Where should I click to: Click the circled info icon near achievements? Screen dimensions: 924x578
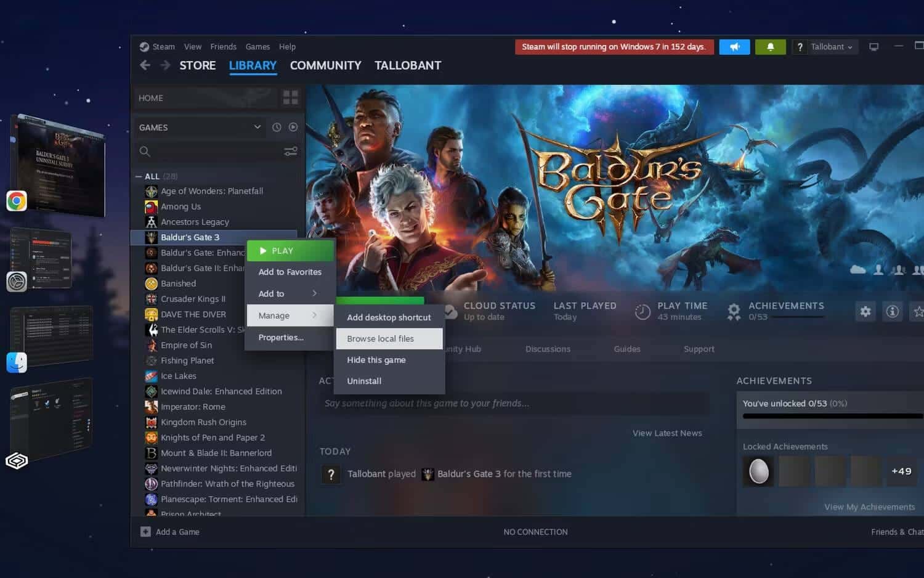tap(892, 311)
